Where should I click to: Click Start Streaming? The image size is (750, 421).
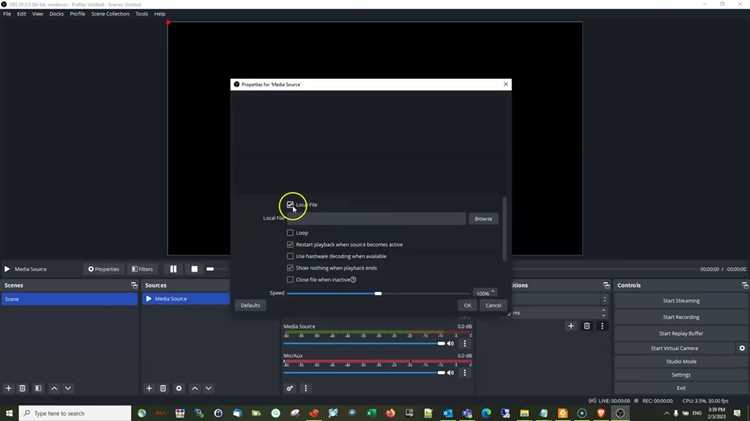point(681,301)
